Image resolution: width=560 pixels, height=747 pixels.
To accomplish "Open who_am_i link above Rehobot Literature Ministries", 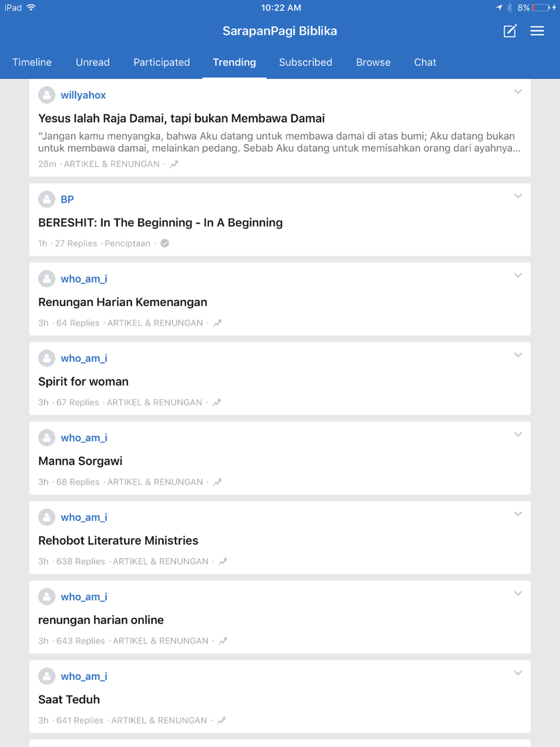I will point(84,517).
